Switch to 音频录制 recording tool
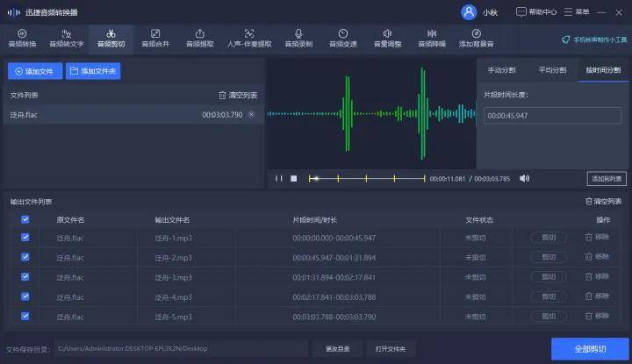The height and width of the screenshot is (364, 632). pos(298,38)
